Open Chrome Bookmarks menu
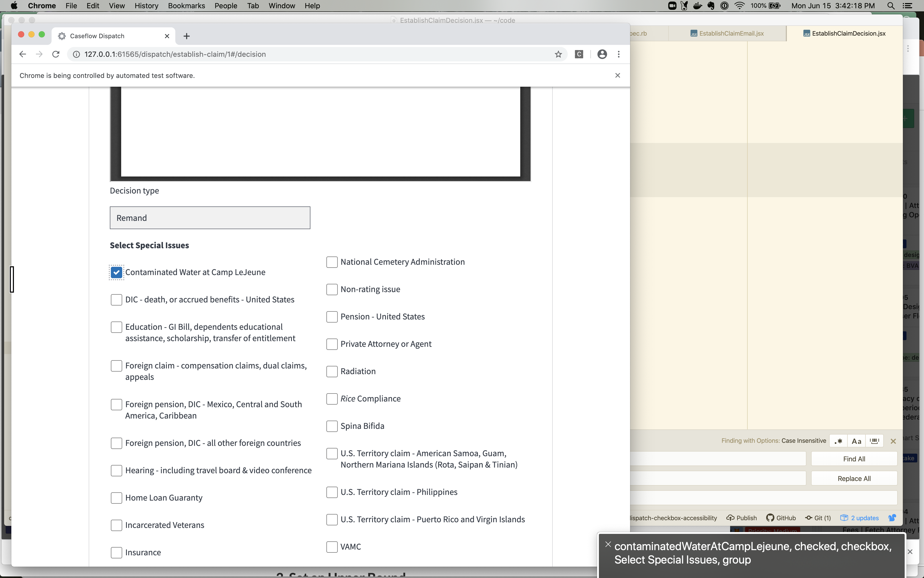 186,6
